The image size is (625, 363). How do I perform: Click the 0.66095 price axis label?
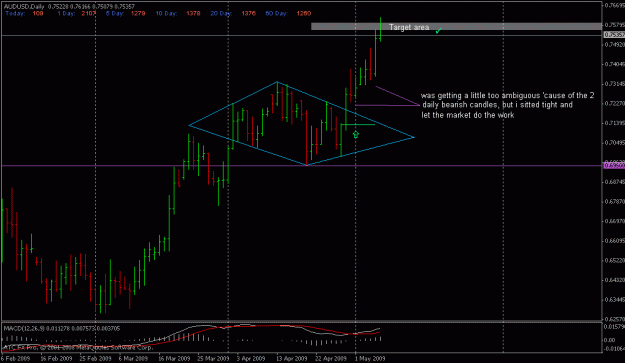click(x=615, y=241)
